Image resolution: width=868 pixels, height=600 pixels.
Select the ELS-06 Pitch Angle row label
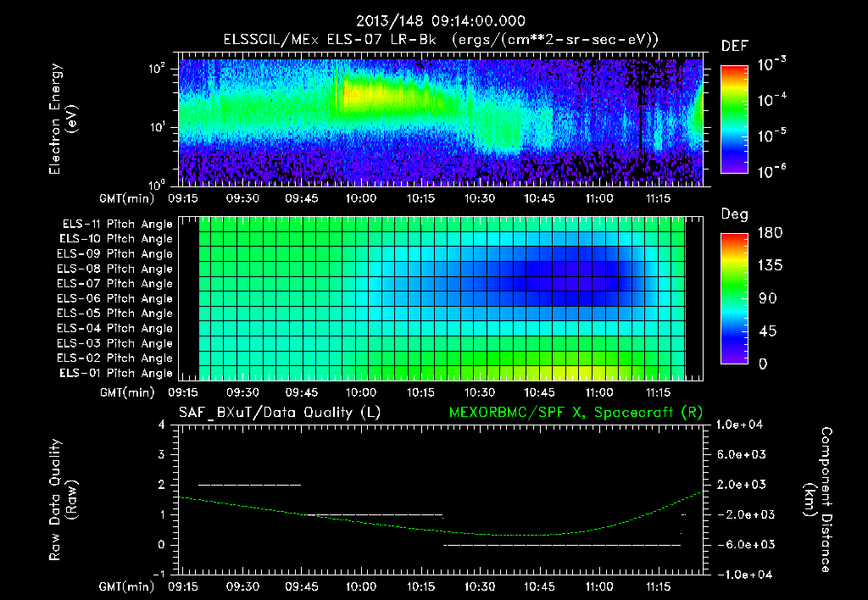[115, 298]
